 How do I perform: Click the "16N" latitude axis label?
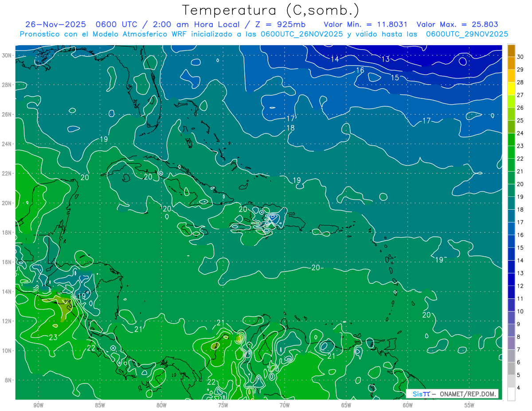tap(8, 262)
